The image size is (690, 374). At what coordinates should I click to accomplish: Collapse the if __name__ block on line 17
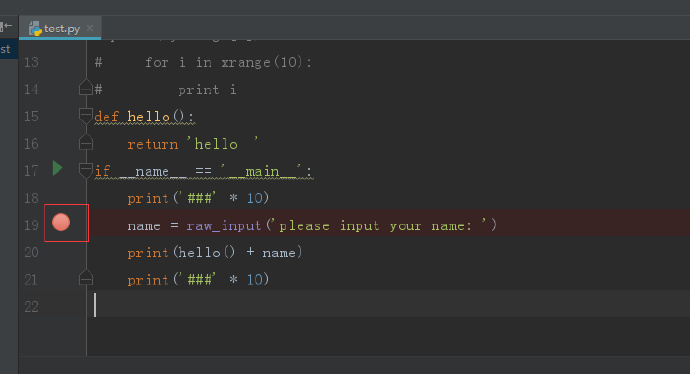point(86,170)
